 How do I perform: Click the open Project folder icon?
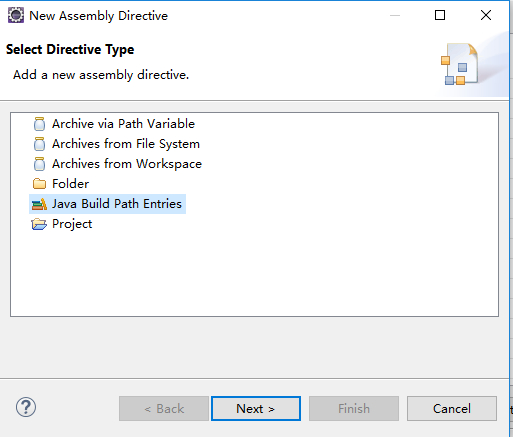(39, 224)
